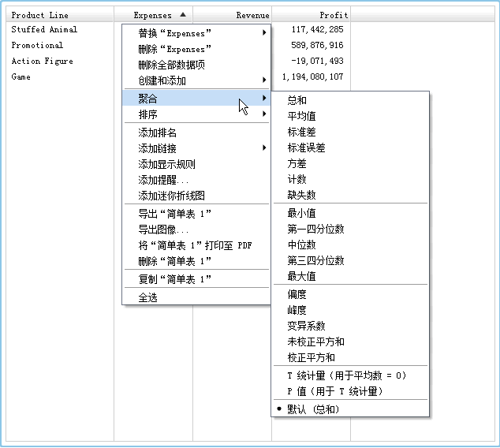Image resolution: width=500 pixels, height=448 pixels.
Task: Select P 值（用于 T 统计量）
Action: (350, 391)
